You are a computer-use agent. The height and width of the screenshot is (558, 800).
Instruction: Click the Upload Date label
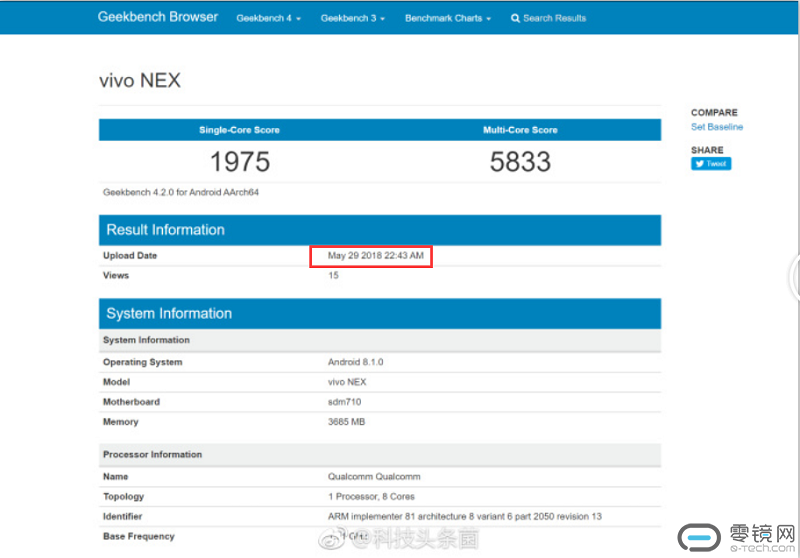[130, 256]
